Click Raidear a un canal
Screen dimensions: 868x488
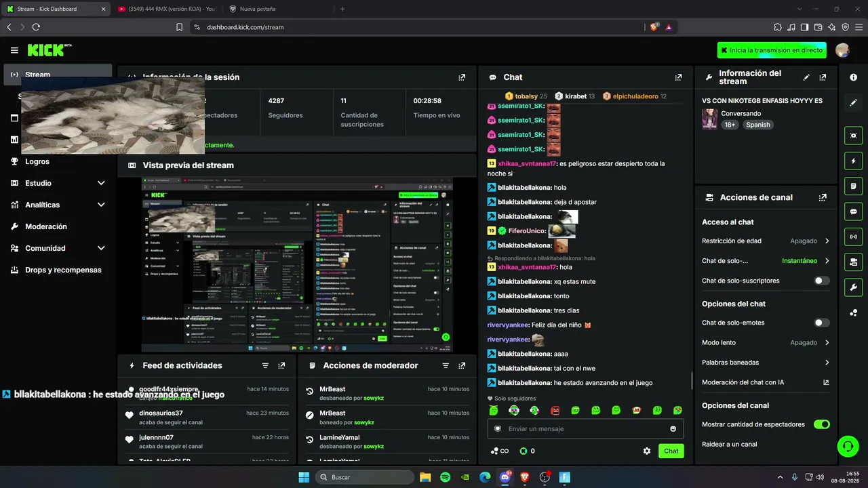click(730, 444)
